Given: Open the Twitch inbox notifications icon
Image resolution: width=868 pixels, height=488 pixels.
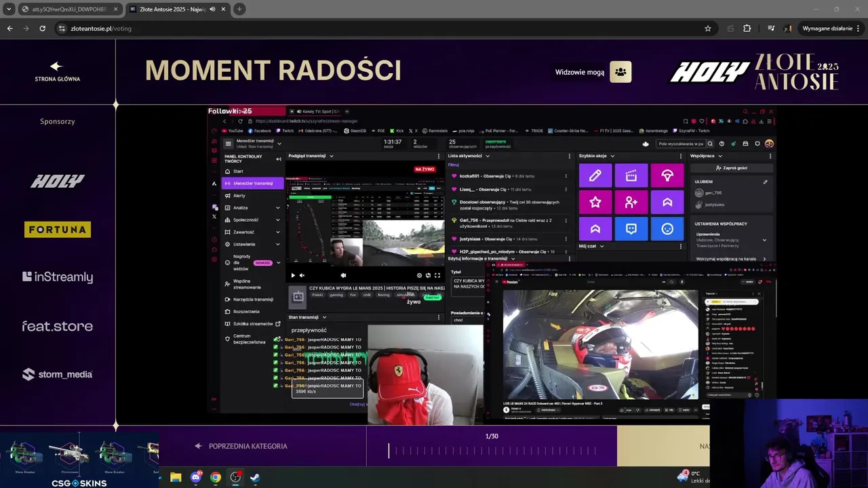Looking at the screenshot, I should coord(745,144).
